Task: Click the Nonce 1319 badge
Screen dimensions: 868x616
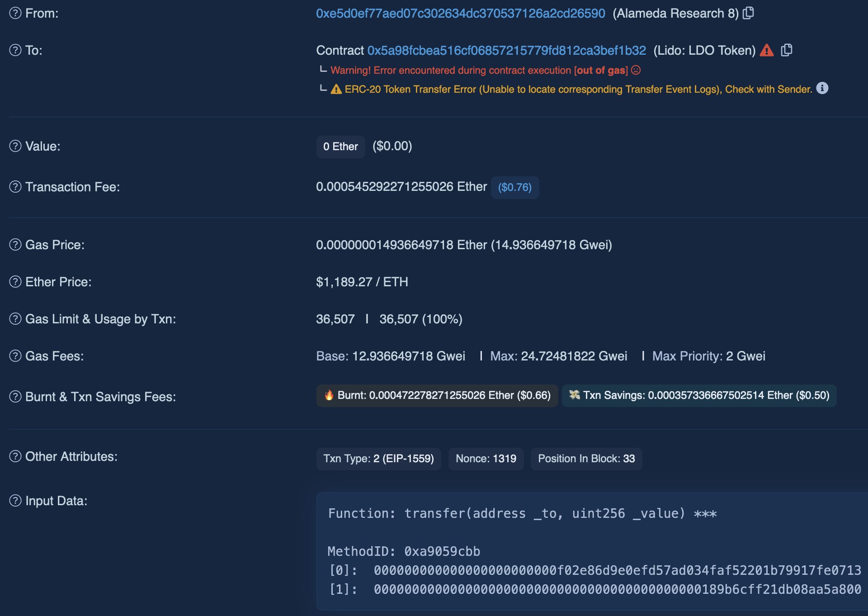Action: click(x=486, y=459)
